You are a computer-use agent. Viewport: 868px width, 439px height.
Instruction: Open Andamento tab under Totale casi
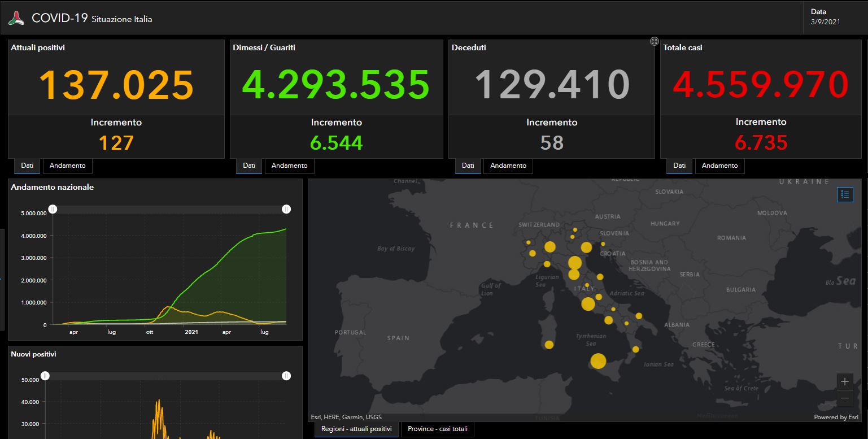(x=720, y=166)
